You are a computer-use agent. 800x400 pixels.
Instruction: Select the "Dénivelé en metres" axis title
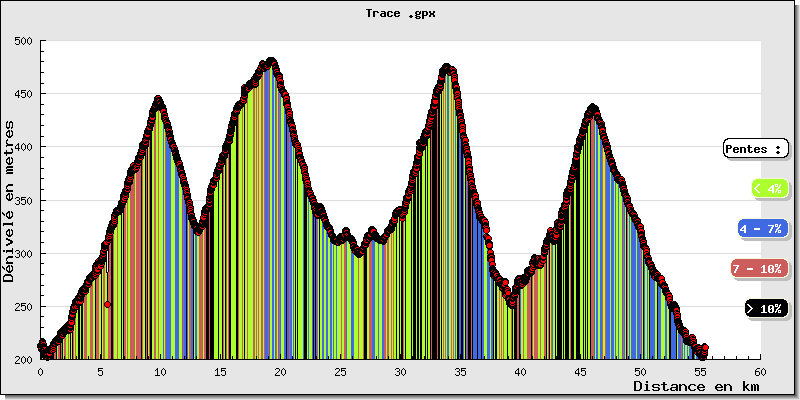pos(10,200)
